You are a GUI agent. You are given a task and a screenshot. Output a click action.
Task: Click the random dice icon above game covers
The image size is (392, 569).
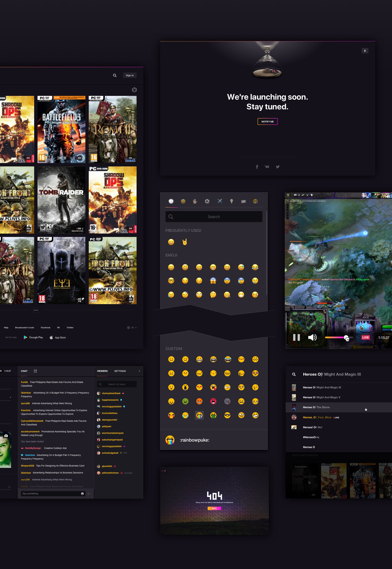coord(134,90)
